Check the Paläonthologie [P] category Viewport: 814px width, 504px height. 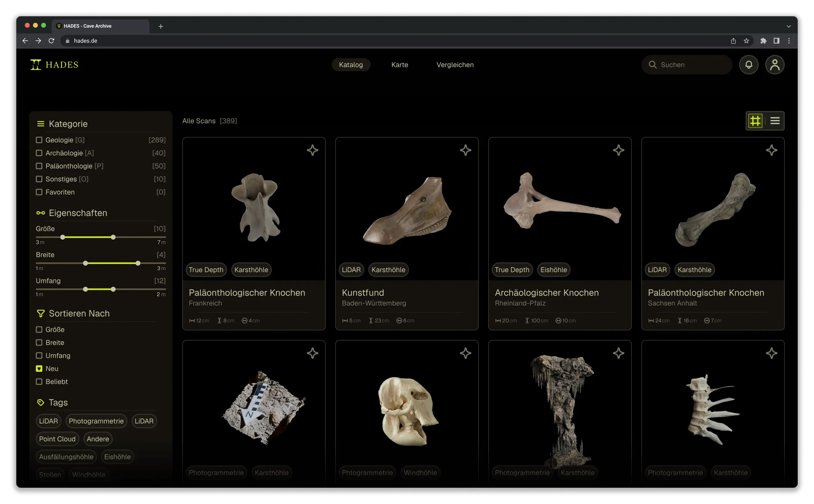pos(39,166)
